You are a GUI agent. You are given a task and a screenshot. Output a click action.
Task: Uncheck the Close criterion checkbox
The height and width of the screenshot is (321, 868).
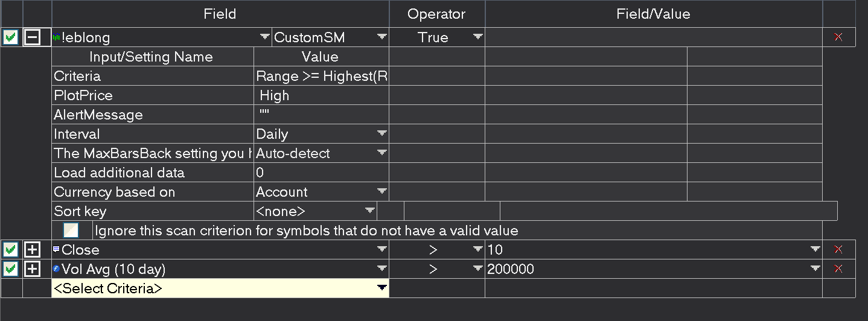pos(10,250)
